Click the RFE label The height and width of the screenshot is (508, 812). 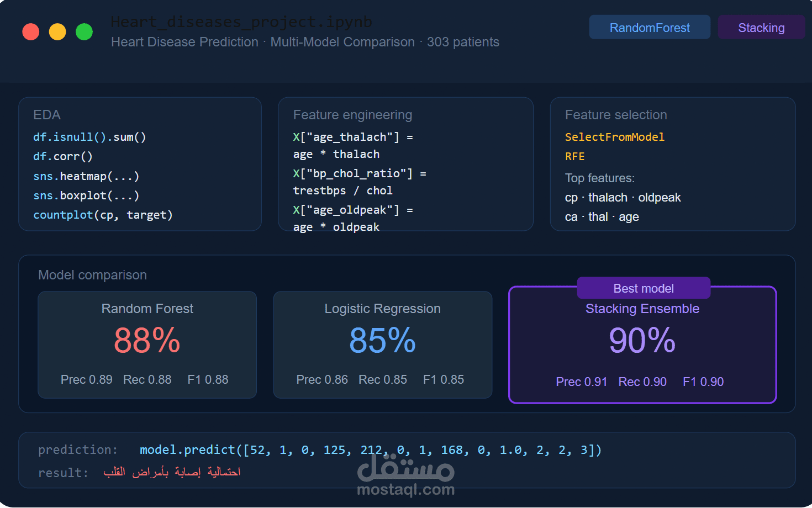click(575, 156)
